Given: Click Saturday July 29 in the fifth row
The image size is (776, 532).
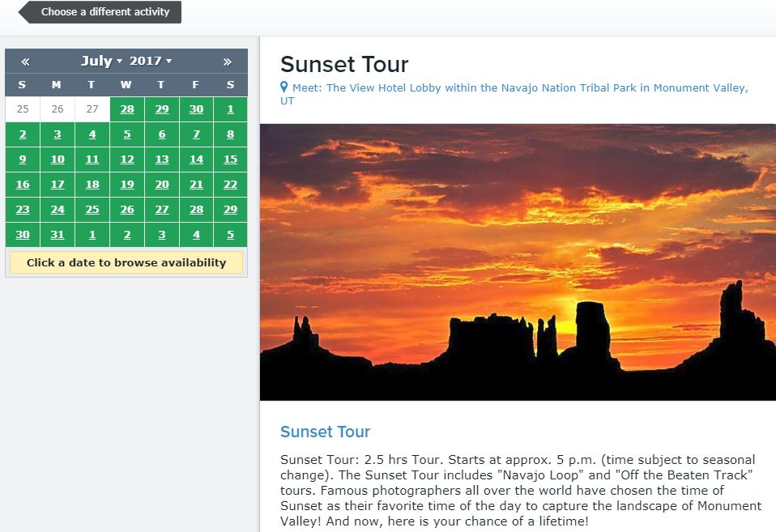Looking at the screenshot, I should [x=231, y=210].
